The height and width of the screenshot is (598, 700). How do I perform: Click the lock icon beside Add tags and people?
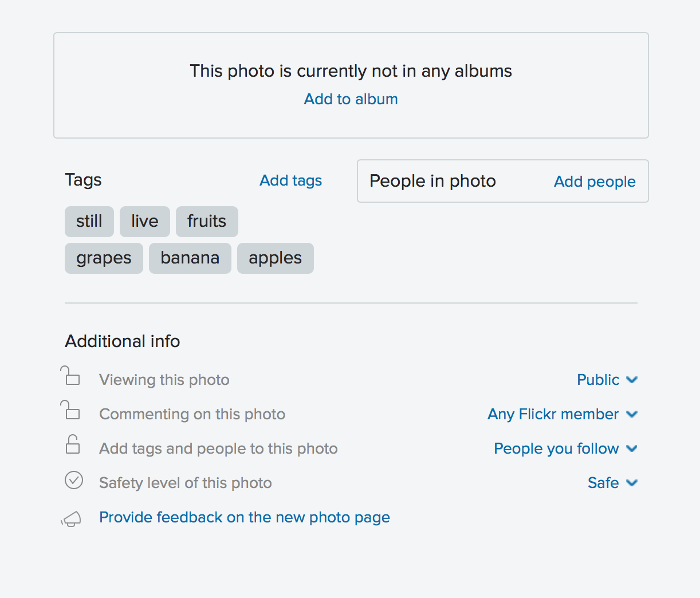(x=73, y=445)
